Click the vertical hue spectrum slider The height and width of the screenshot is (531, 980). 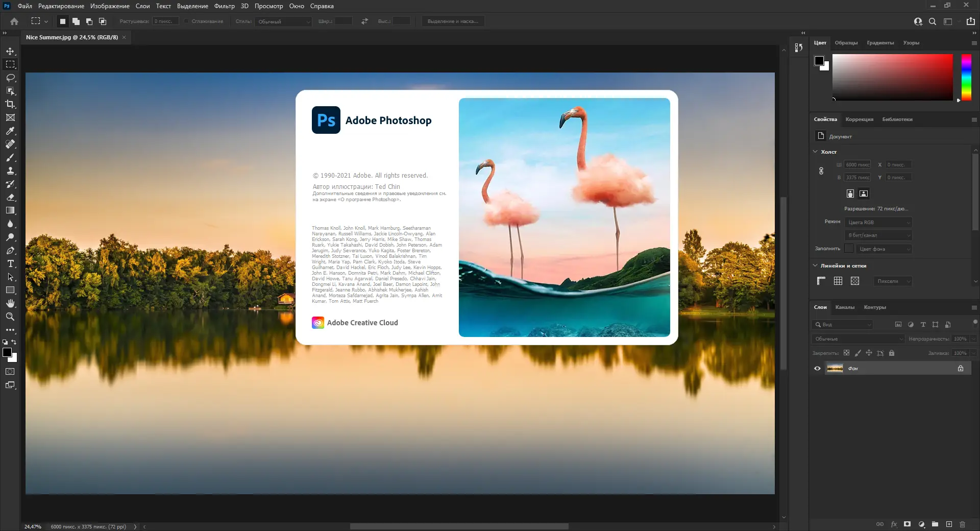[966, 78]
